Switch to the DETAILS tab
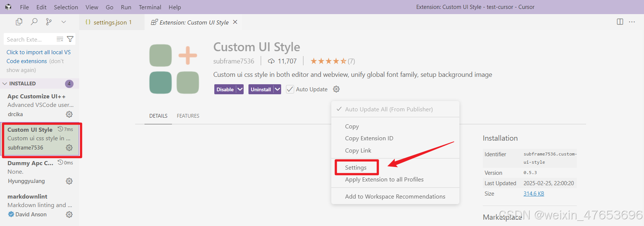The width and height of the screenshot is (644, 226). (158, 116)
